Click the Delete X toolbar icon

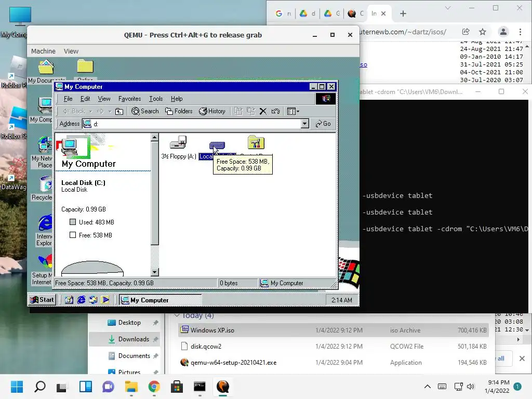tap(263, 111)
